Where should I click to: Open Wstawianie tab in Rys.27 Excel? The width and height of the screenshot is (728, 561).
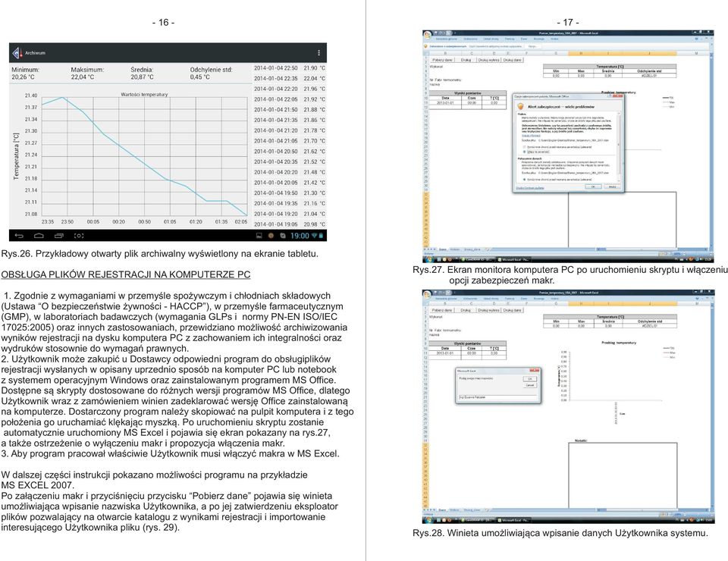pyautogui.click(x=470, y=39)
